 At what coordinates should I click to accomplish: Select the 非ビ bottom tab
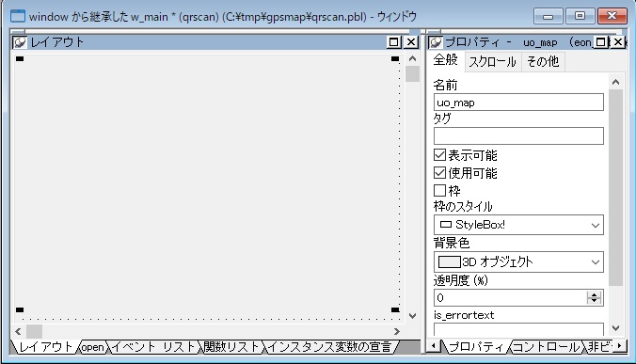click(598, 347)
